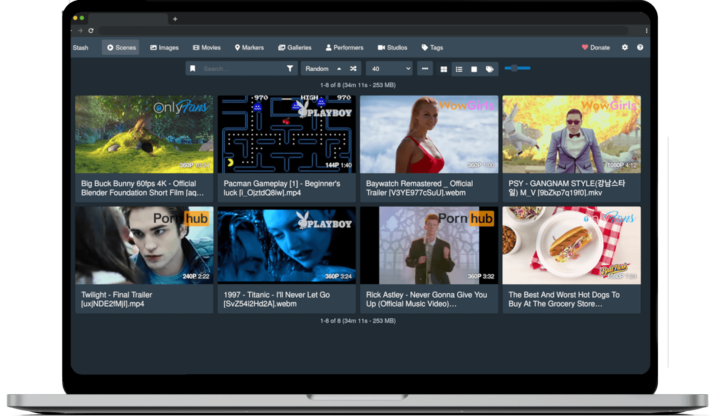Open Twilight Final Trailer thumbnail
Viewport: 715px width, 417px height.
click(x=144, y=245)
